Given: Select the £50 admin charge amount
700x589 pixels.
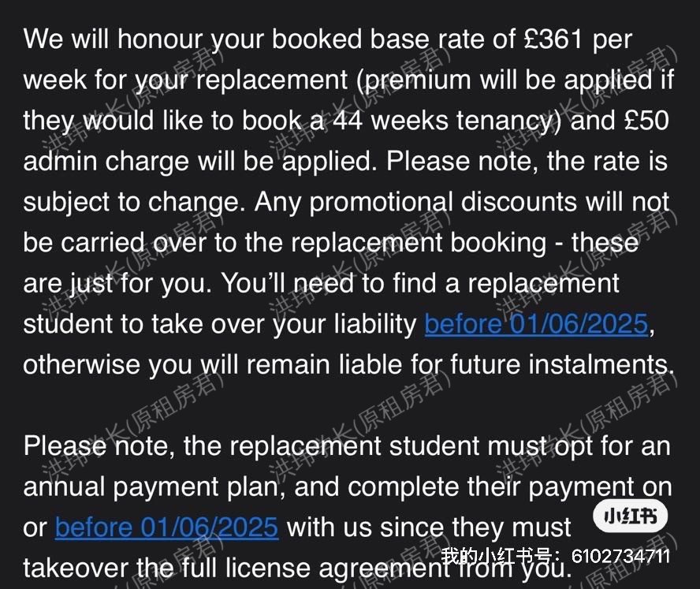Looking at the screenshot, I should (642, 121).
